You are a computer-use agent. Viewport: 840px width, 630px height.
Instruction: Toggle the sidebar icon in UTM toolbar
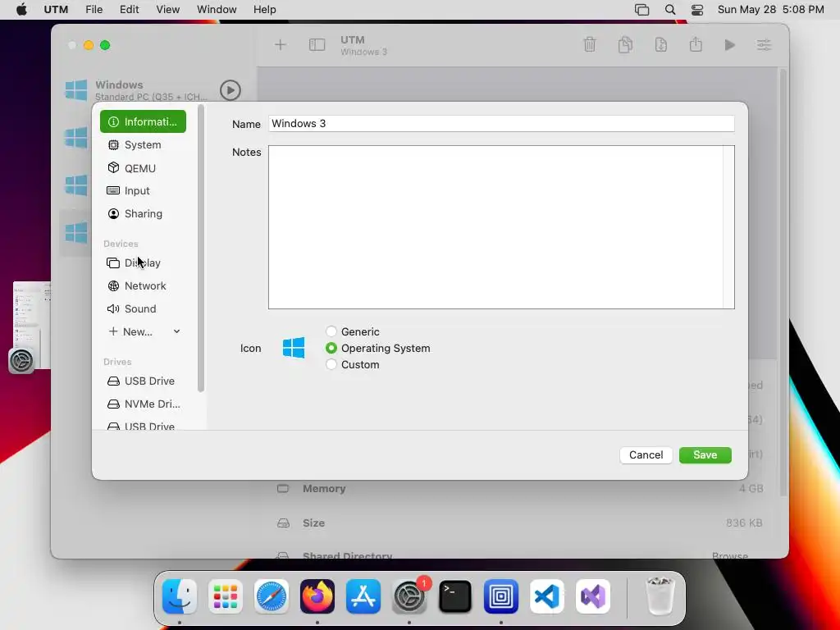(x=317, y=45)
